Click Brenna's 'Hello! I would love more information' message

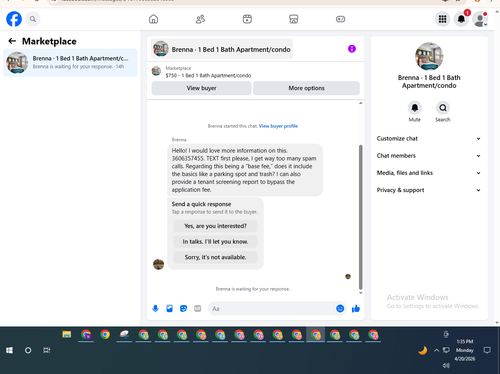click(x=245, y=170)
